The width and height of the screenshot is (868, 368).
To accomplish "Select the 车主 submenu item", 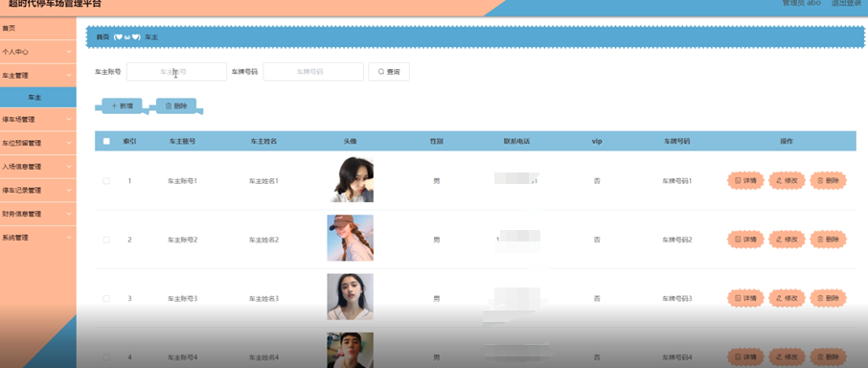I will (x=37, y=98).
